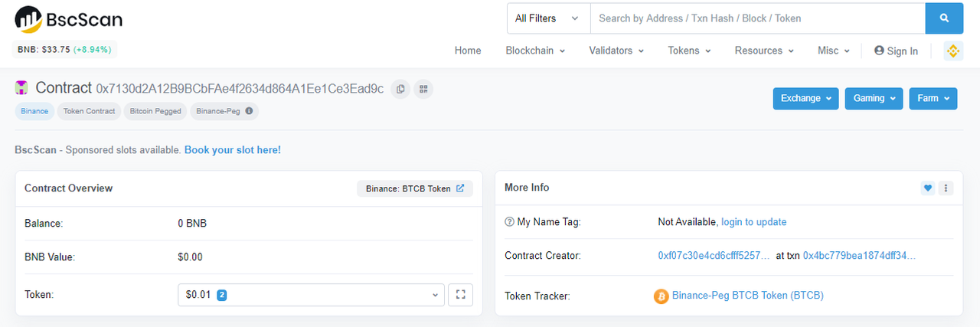This screenshot has height=327, width=980.
Task: Click the 0 BNB balance value
Action: pyautogui.click(x=192, y=224)
